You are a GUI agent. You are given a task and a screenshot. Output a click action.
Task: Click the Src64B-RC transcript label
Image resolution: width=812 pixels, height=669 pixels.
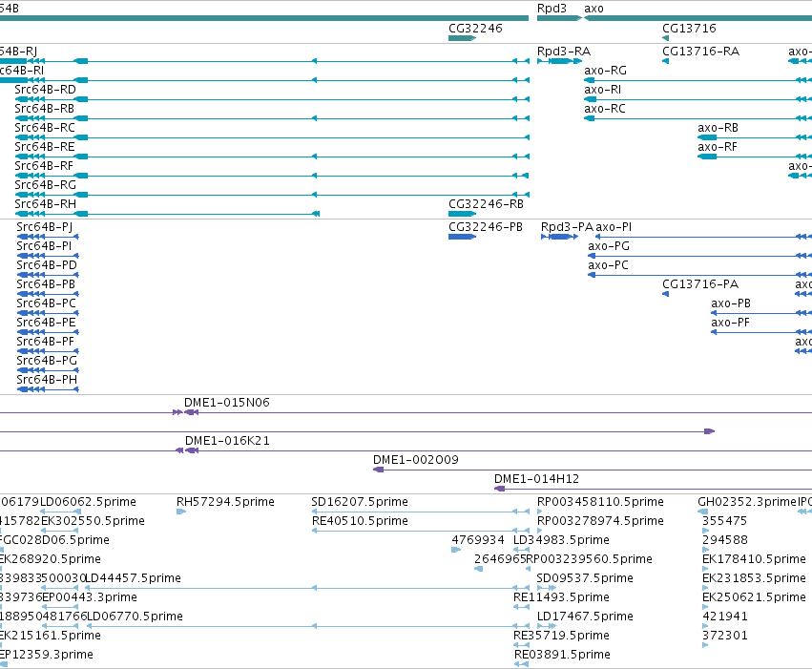pyautogui.click(x=45, y=128)
